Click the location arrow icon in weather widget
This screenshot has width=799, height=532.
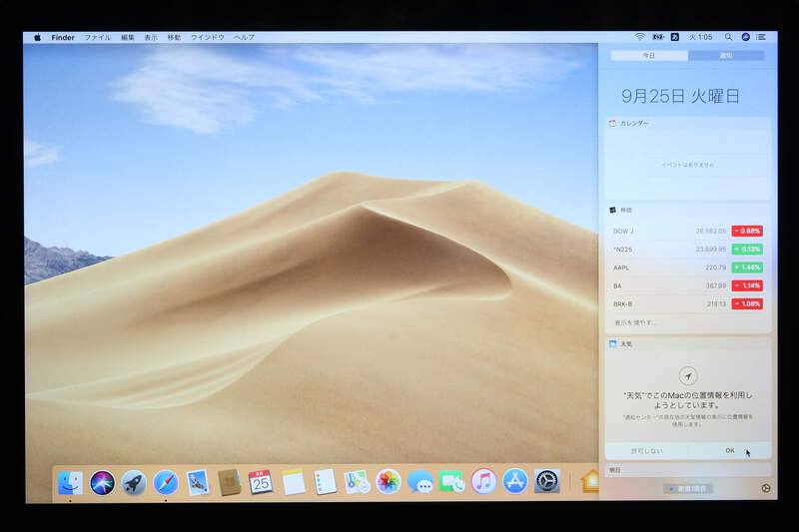(688, 375)
